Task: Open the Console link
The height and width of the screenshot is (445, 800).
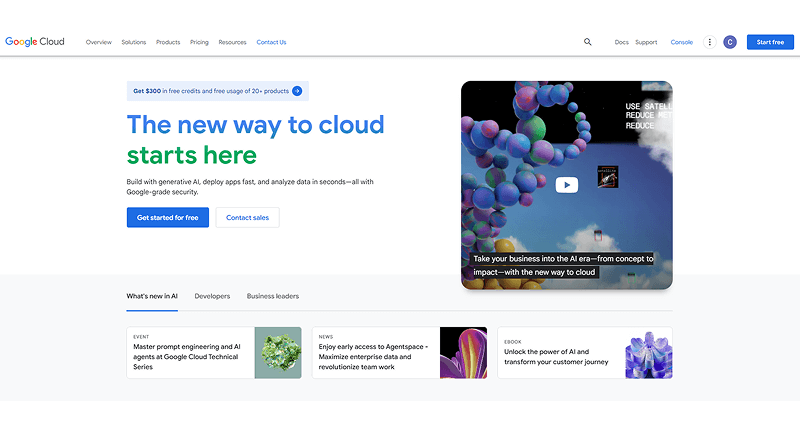Action: (681, 42)
